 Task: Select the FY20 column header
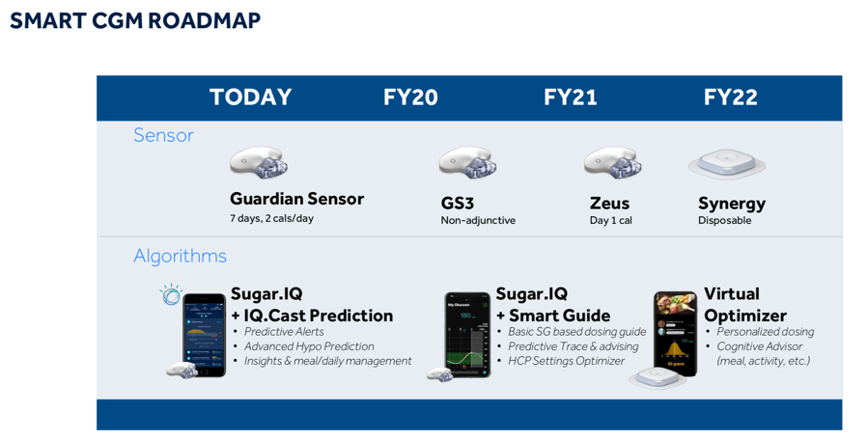(x=410, y=97)
